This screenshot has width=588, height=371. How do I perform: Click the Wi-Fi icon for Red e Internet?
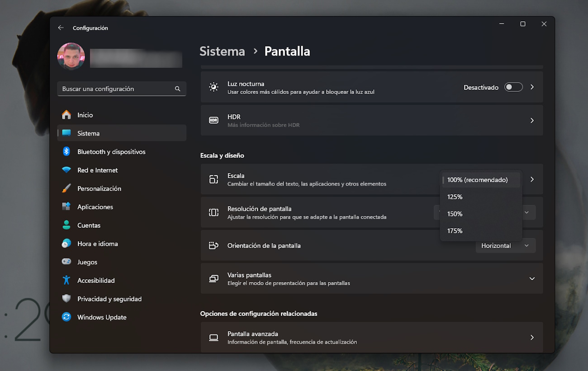pyautogui.click(x=66, y=170)
